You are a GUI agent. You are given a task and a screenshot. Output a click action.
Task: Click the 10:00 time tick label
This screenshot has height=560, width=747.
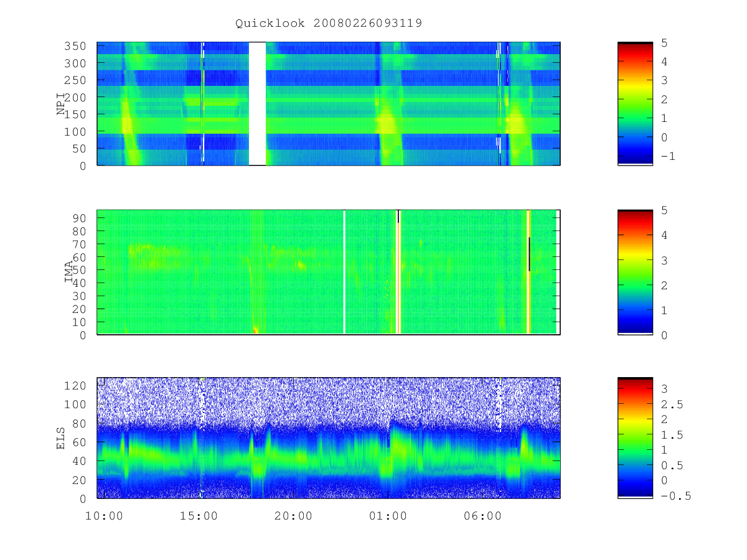point(104,516)
